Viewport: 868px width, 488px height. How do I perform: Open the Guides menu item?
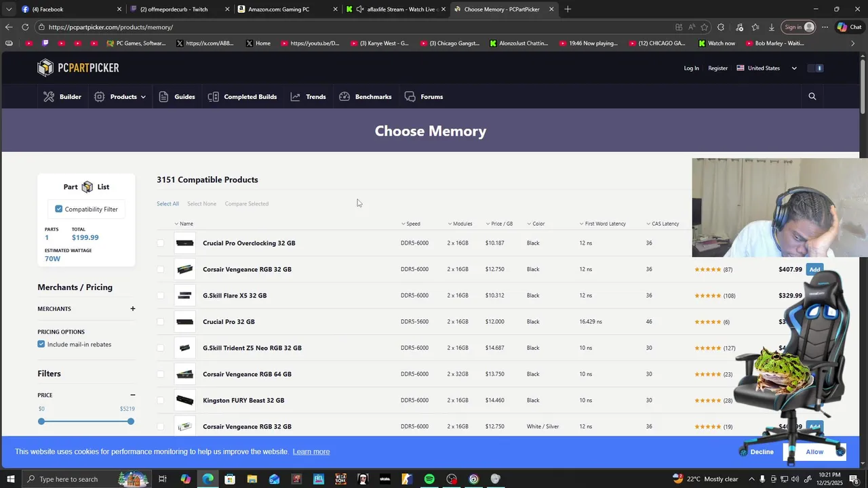(x=177, y=97)
